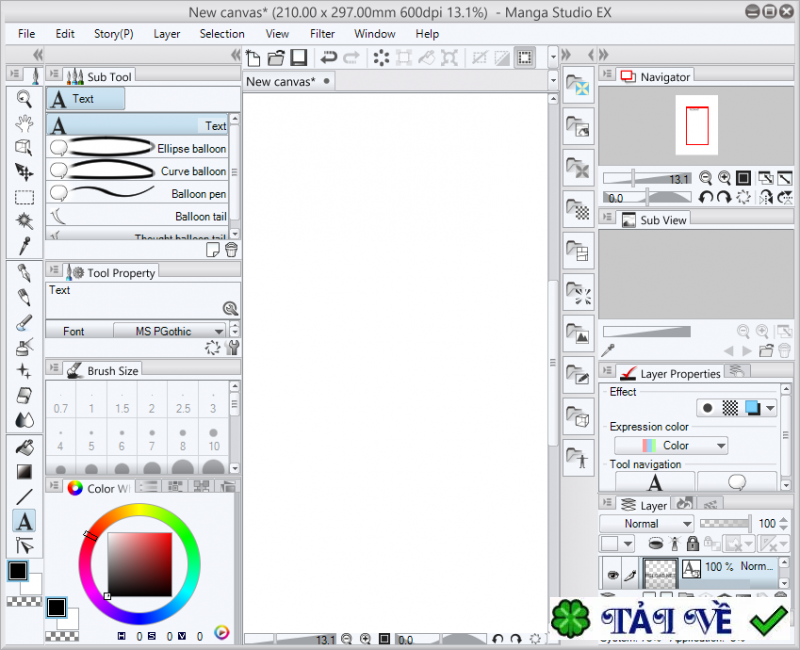Toggle the selection launcher icon in the top toolbar

point(524,58)
